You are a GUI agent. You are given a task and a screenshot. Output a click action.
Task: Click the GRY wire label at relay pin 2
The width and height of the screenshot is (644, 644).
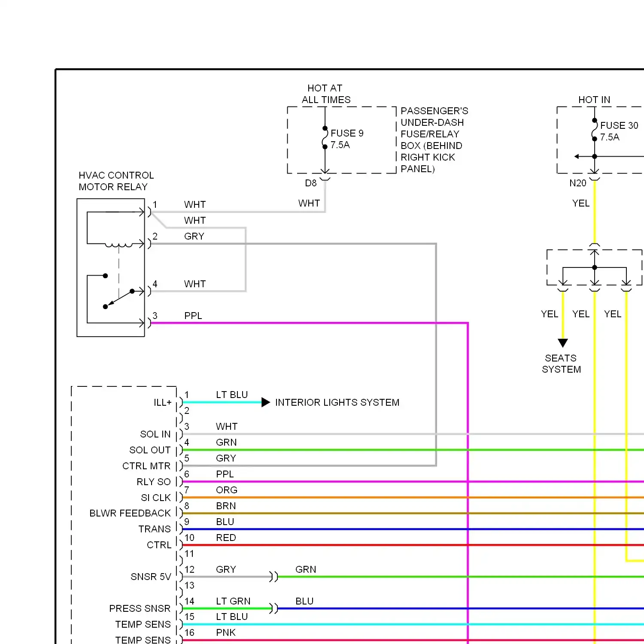tap(194, 237)
